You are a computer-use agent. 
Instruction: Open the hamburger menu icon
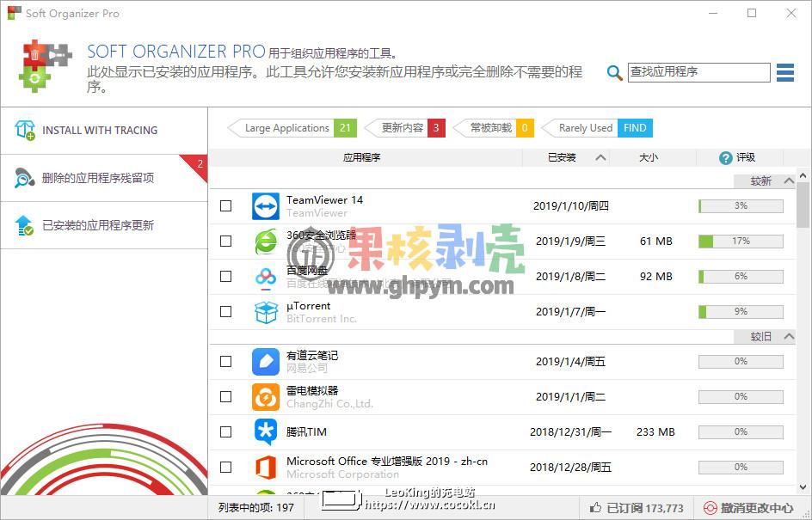pos(785,72)
